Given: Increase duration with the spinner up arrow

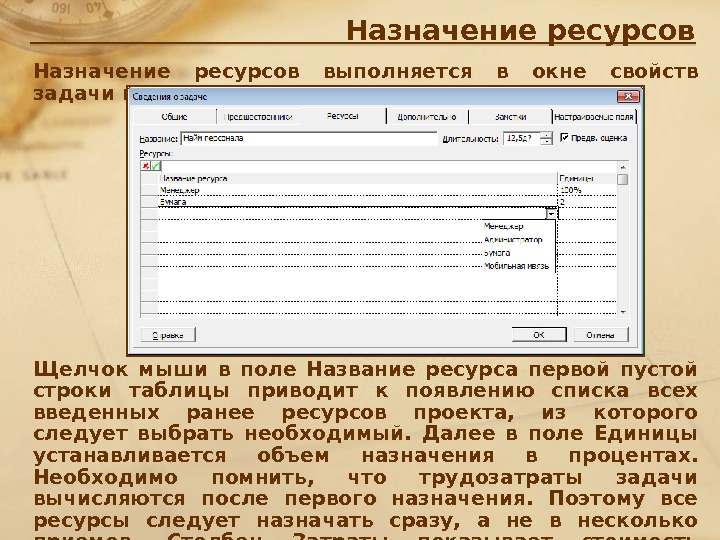Looking at the screenshot, I should click(546, 135).
